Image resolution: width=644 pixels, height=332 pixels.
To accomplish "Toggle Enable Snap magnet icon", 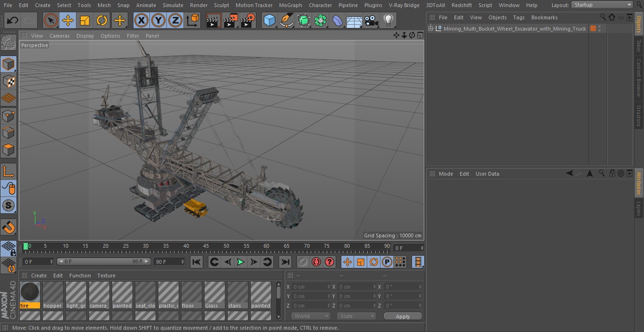I will pos(8,227).
